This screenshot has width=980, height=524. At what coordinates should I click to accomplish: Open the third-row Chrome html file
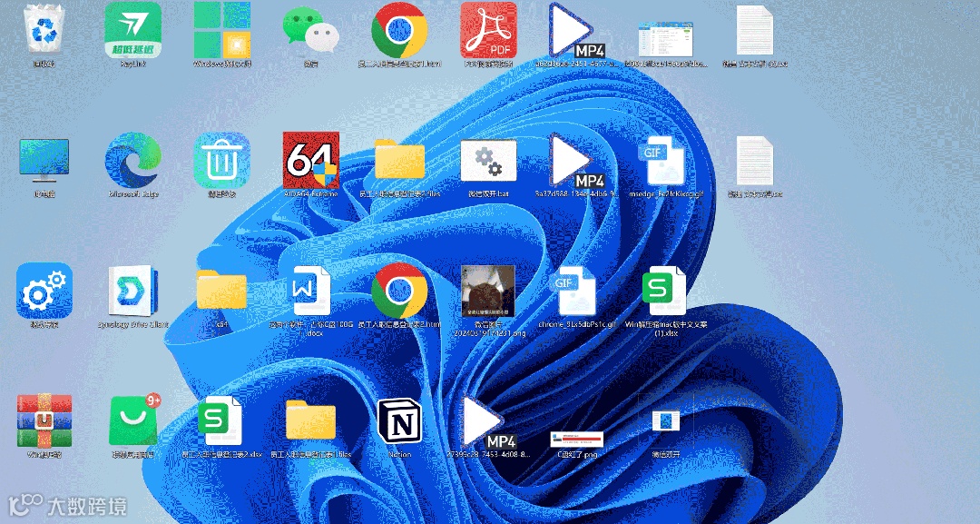click(x=399, y=291)
